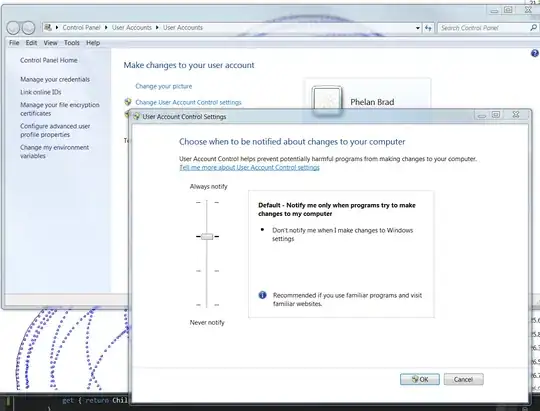Screen dimensions: 540x411
Task: Click the Never notify label
Action: click(207, 322)
